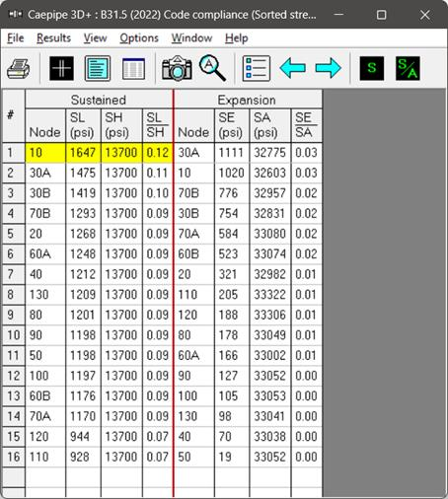Screen dimensions: 448x499
Task: Go to previous result with left arrow
Action: pyautogui.click(x=292, y=68)
